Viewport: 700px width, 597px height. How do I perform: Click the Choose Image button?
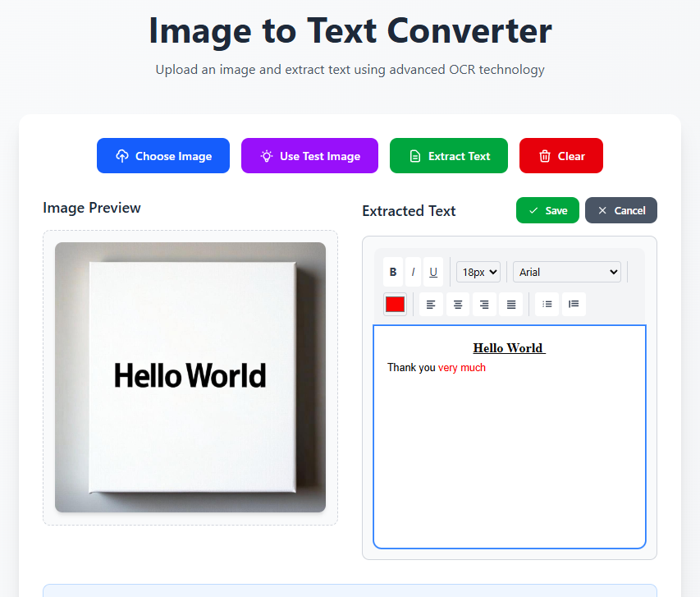point(163,155)
